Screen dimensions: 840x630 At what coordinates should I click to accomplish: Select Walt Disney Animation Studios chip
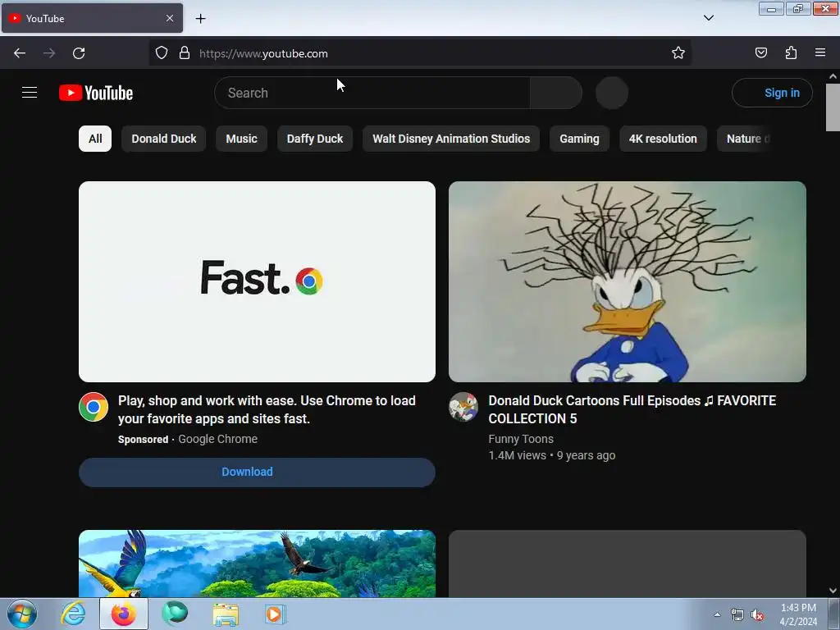451,139
